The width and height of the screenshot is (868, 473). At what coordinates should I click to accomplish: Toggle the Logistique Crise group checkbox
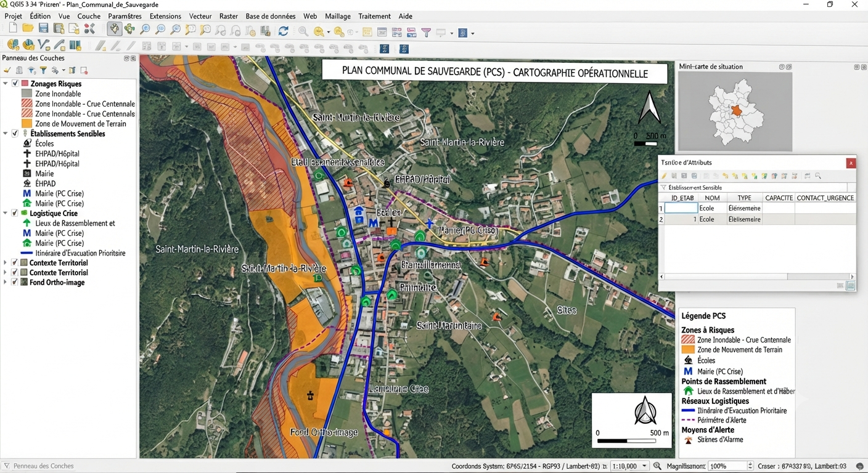pyautogui.click(x=15, y=213)
